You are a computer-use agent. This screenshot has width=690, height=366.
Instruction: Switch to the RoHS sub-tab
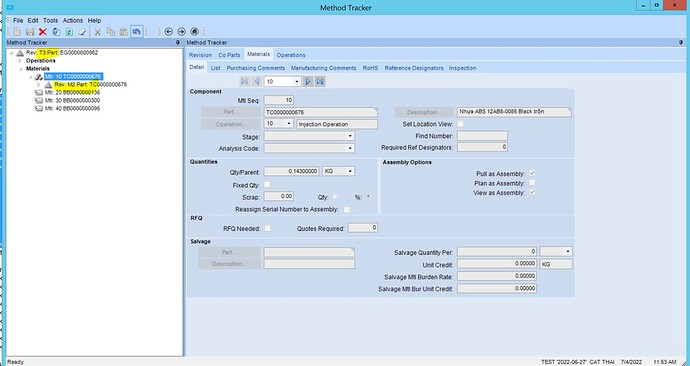click(370, 68)
